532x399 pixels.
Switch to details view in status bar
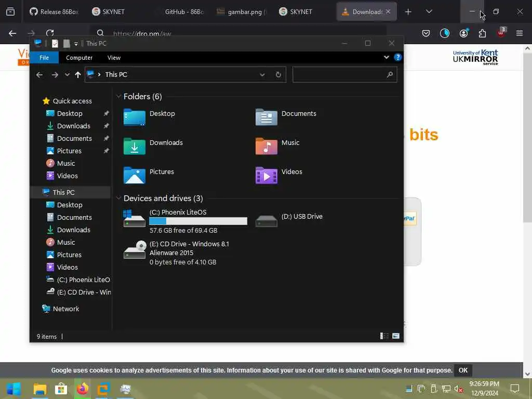(x=384, y=336)
